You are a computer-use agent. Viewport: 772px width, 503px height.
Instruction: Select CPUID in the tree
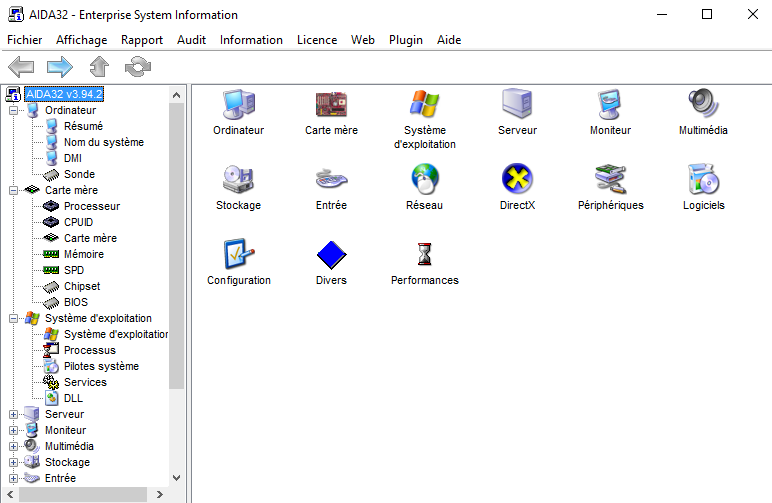(x=78, y=222)
